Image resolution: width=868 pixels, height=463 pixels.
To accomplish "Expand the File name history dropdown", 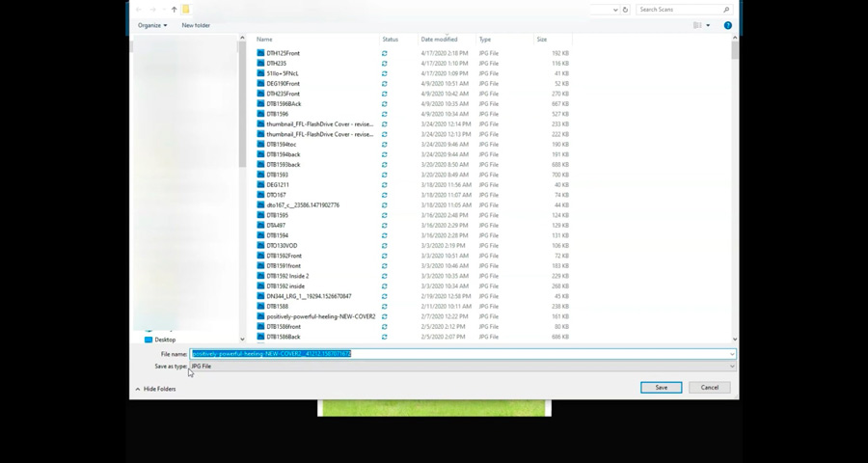I will 732,354.
